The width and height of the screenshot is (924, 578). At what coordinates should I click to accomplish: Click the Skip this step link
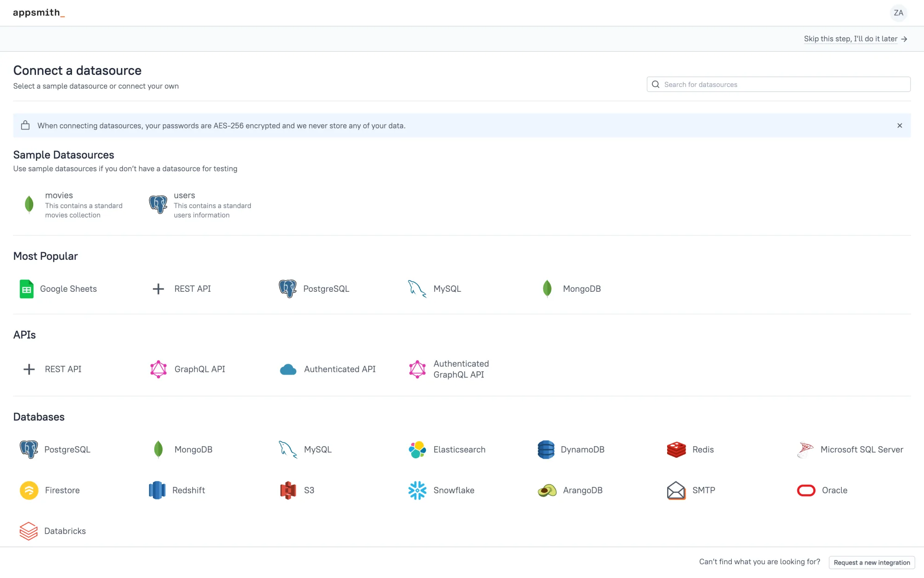click(856, 39)
